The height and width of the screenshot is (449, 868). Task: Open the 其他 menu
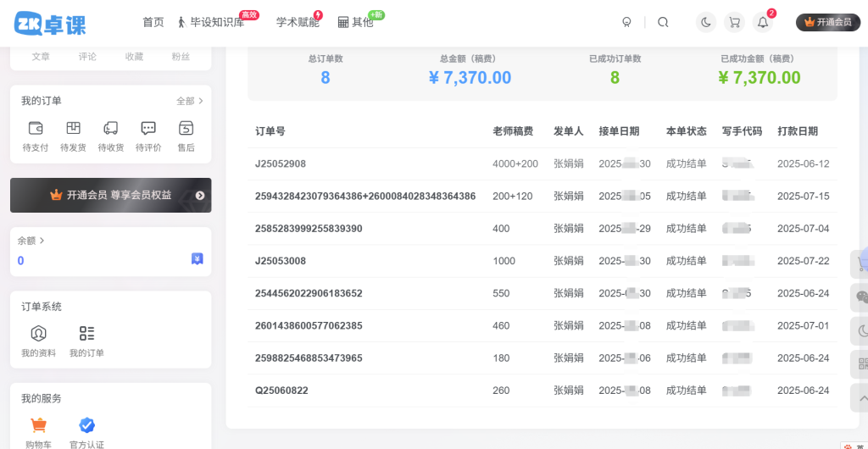(355, 22)
